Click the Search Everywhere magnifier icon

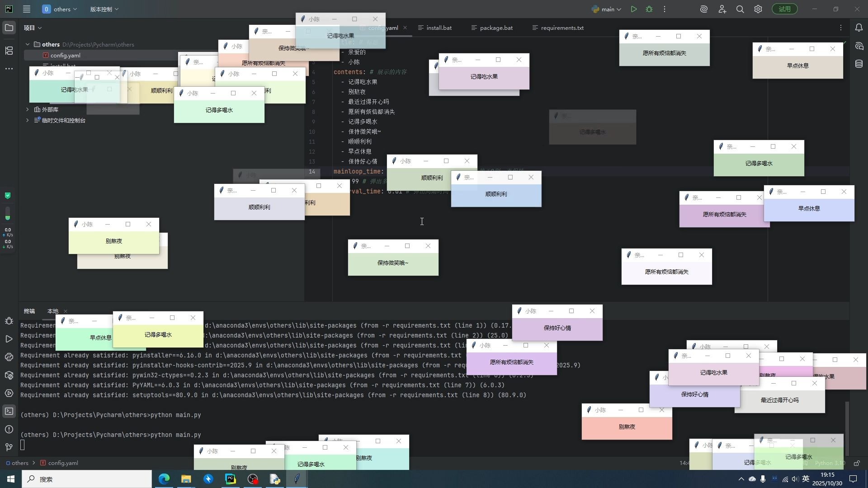click(x=740, y=9)
